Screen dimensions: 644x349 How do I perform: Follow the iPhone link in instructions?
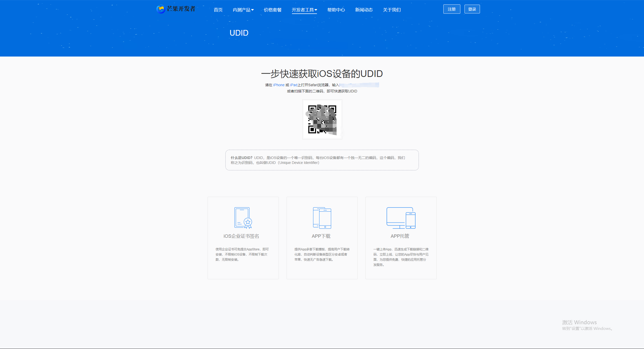(279, 85)
